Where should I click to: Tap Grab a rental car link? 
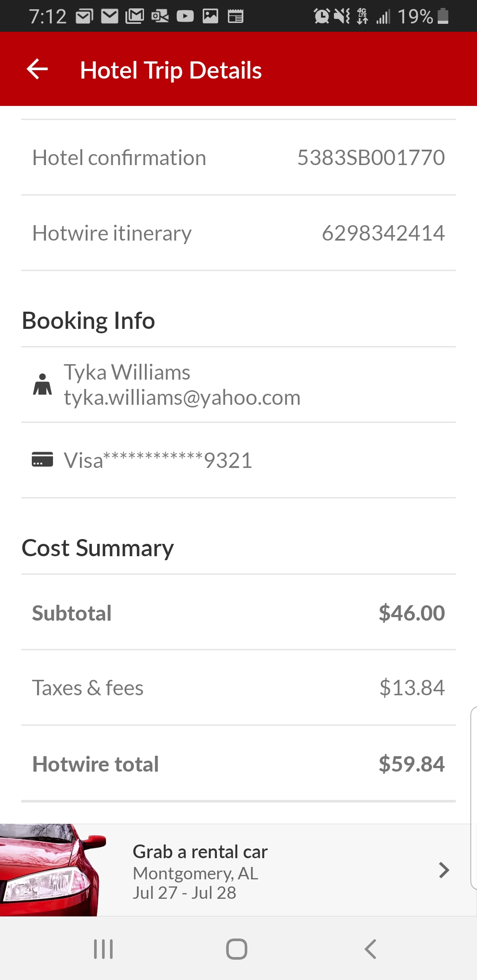[x=200, y=852]
